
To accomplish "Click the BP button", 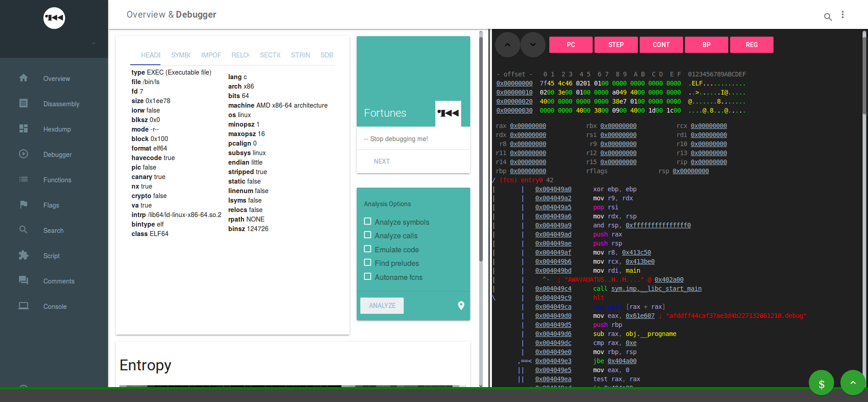I will pyautogui.click(x=707, y=45).
